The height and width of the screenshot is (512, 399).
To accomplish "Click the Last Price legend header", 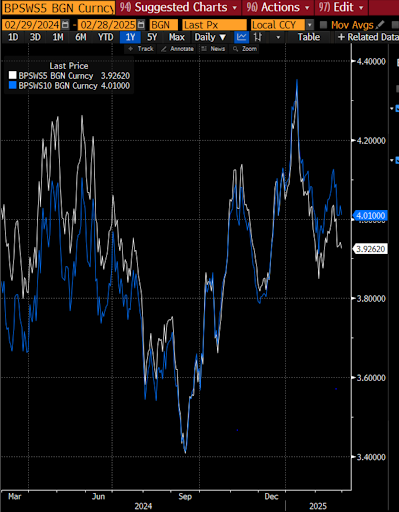I will coord(69,66).
